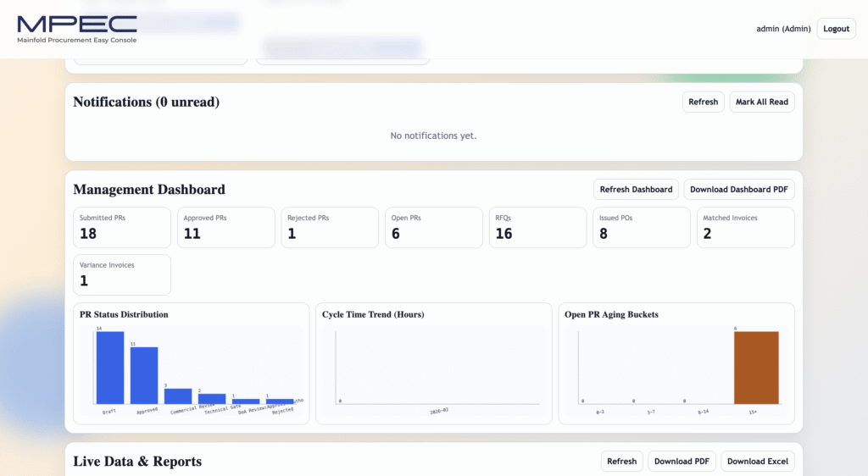Screen dimensions: 868x476
Task: Open the Matched Invoices stat card
Action: 745,228
